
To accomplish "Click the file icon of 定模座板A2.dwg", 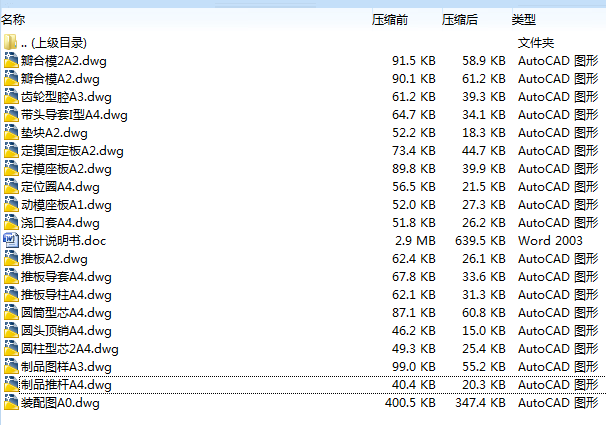I will point(11,168).
